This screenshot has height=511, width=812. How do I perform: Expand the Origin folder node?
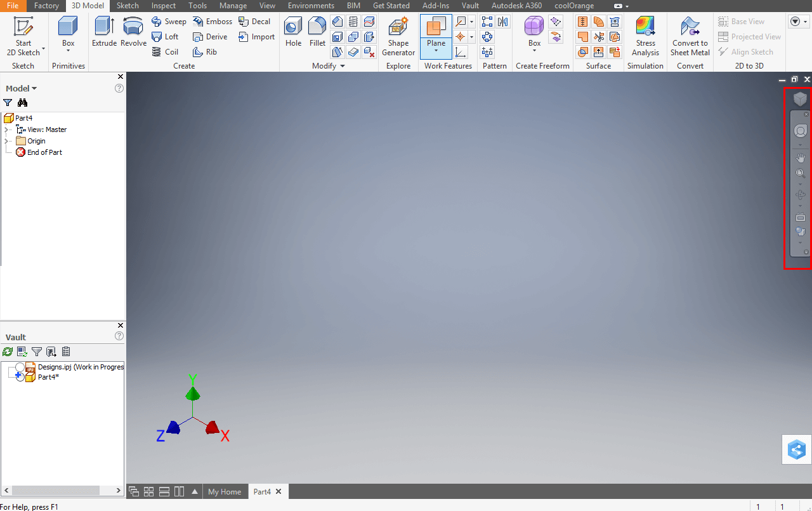[x=7, y=141]
